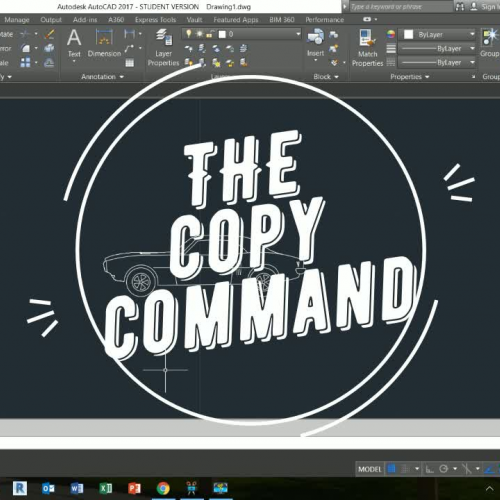The width and height of the screenshot is (500, 500).
Task: Open the Properties panel dialog launcher
Action: tap(473, 77)
